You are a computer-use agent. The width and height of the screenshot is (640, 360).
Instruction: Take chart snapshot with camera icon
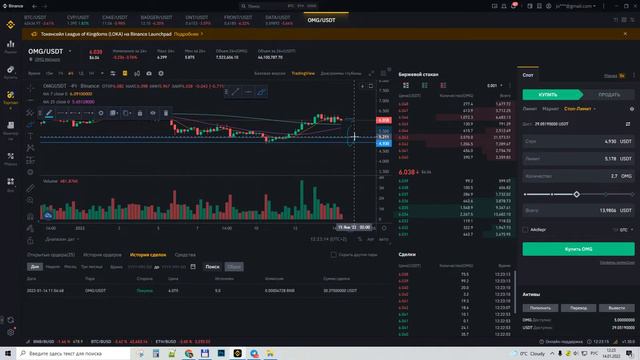click(x=149, y=73)
